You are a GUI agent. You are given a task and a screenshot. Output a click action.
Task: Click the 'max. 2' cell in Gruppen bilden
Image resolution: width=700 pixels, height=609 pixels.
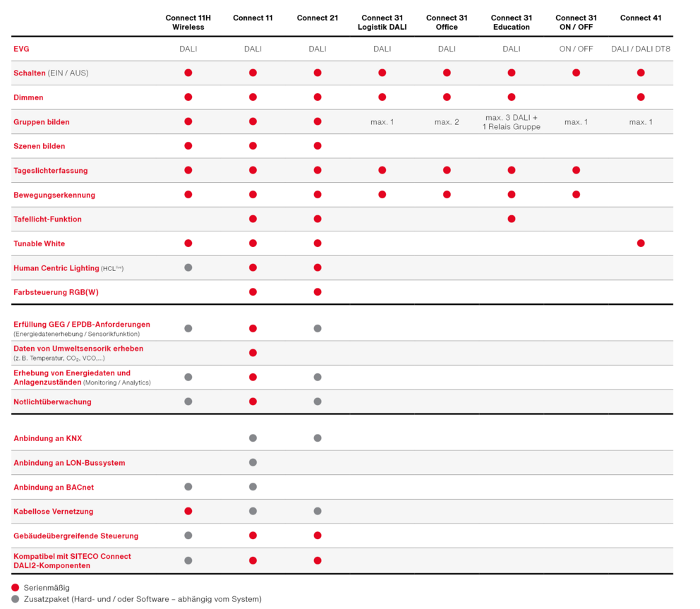[447, 122]
